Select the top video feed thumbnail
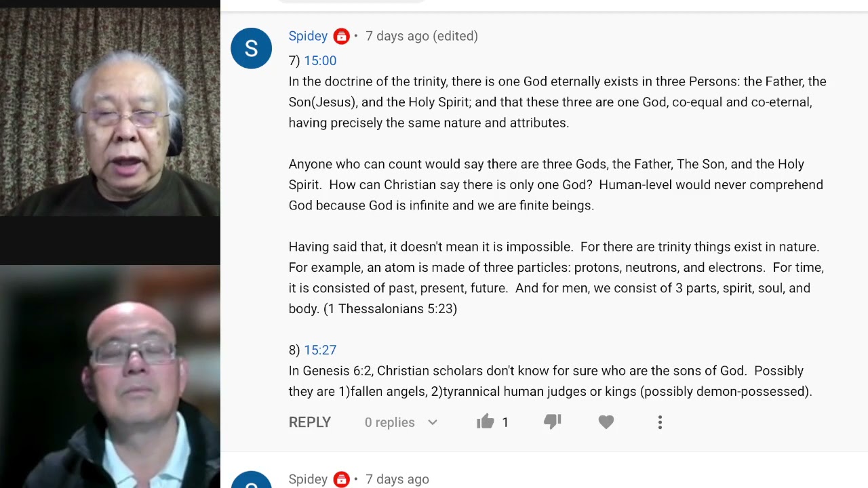This screenshot has height=488, width=868. click(110, 112)
